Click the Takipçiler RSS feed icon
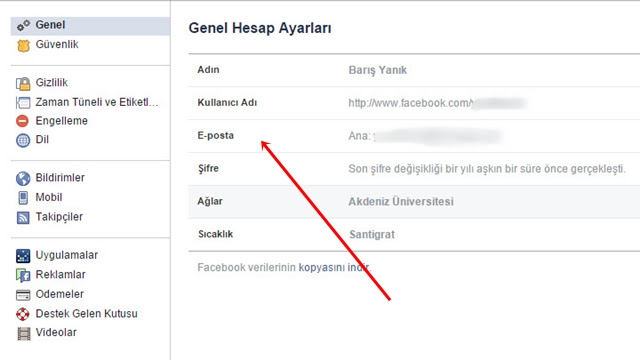The width and height of the screenshot is (640, 360). (x=23, y=217)
